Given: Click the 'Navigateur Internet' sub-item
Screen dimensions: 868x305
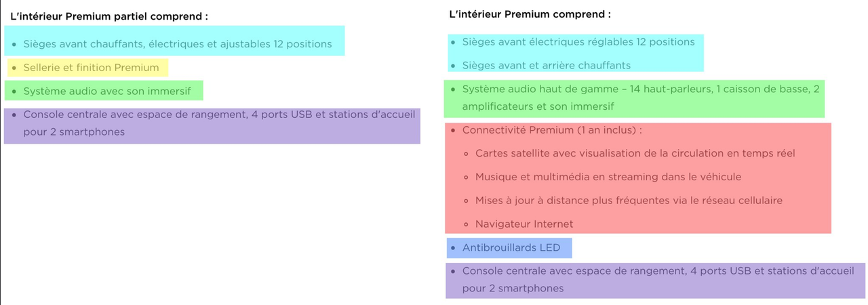Looking at the screenshot, I should (x=524, y=224).
